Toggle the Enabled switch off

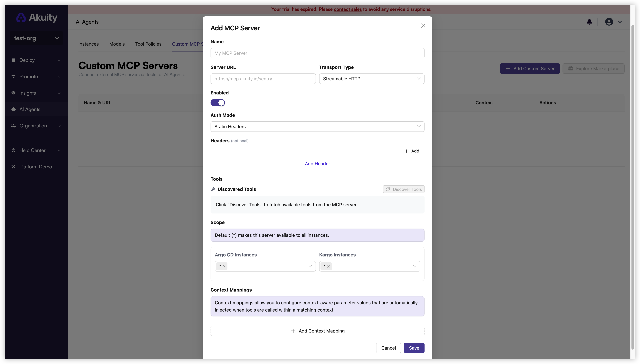(x=218, y=103)
